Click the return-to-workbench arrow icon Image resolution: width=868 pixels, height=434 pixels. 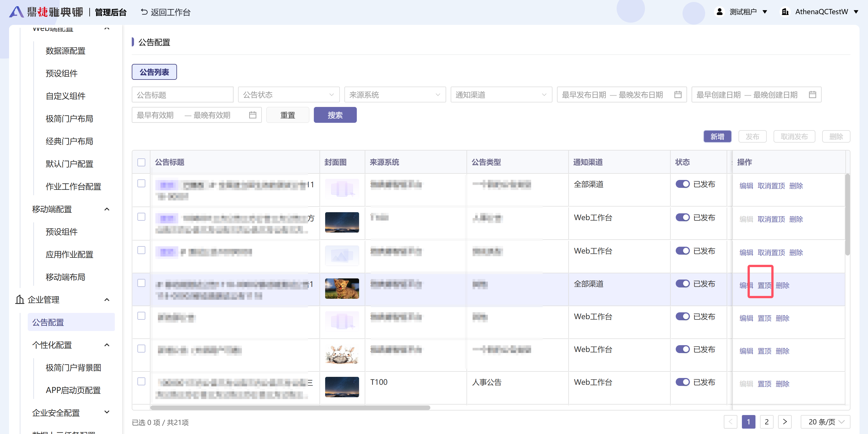coord(144,12)
